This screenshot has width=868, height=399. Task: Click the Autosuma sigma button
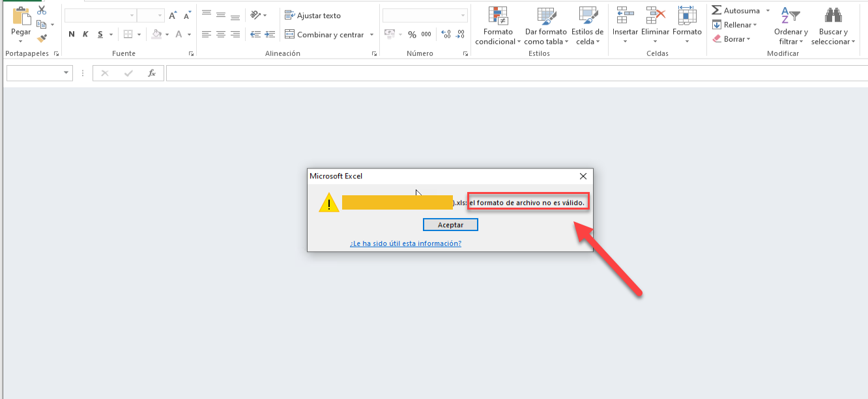click(x=736, y=10)
